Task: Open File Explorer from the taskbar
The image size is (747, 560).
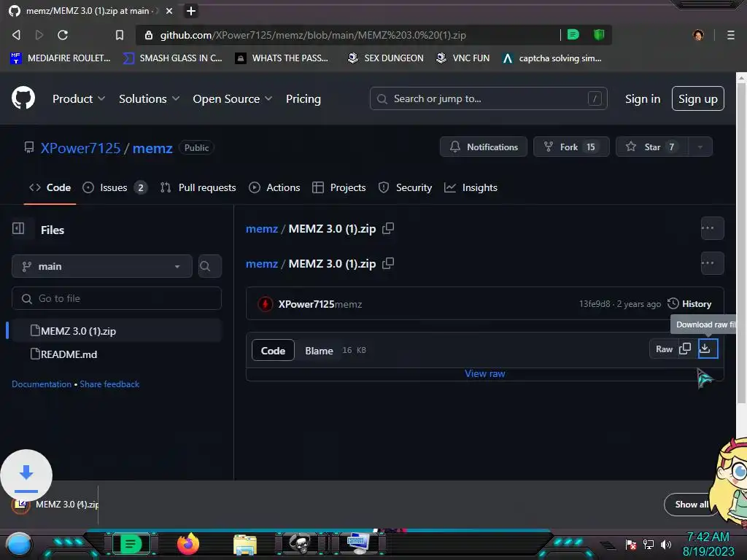Action: (x=245, y=544)
